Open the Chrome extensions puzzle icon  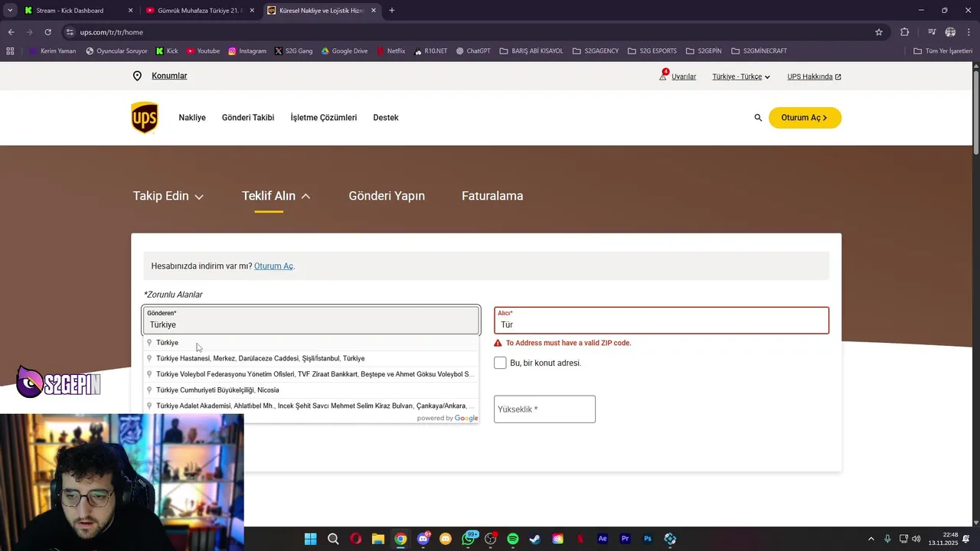[x=905, y=32]
